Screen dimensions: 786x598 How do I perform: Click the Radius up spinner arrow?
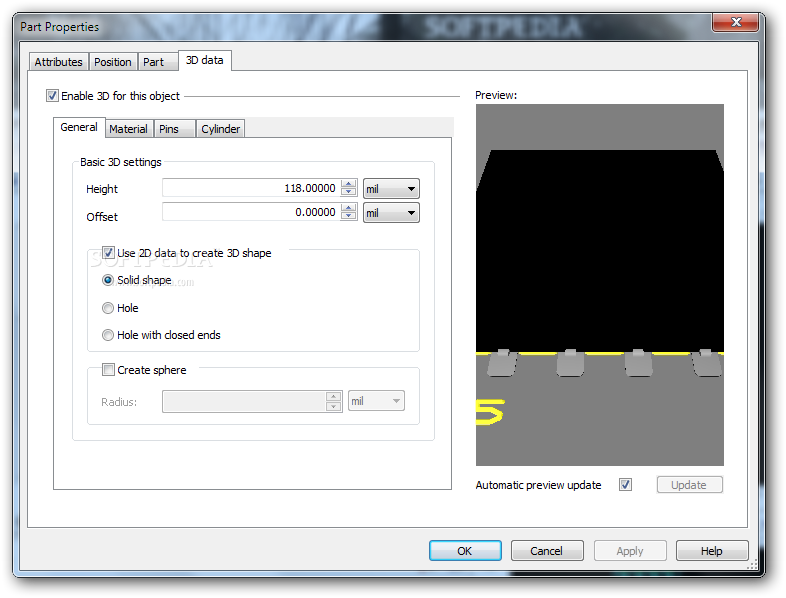coord(333,397)
